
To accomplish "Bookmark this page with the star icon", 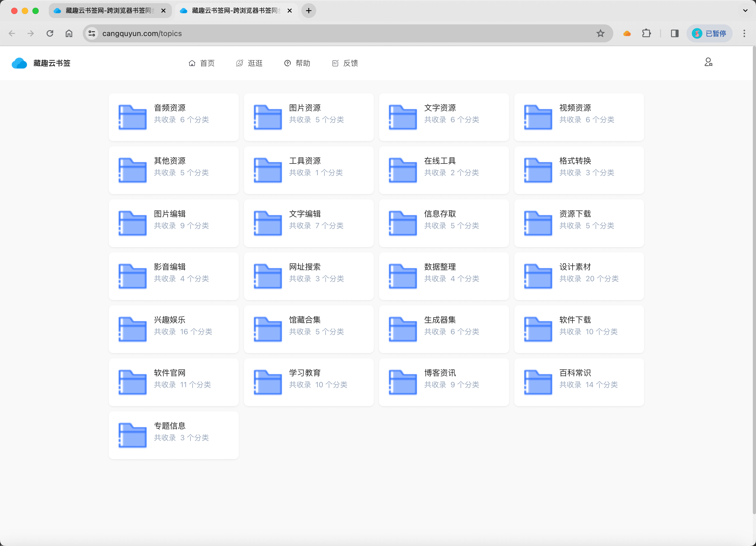I will coord(601,33).
